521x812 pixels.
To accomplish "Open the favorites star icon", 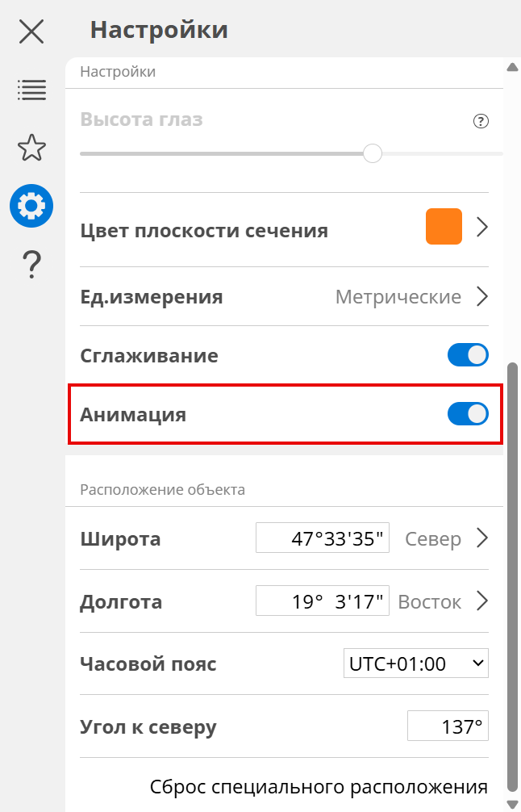I will (x=31, y=148).
